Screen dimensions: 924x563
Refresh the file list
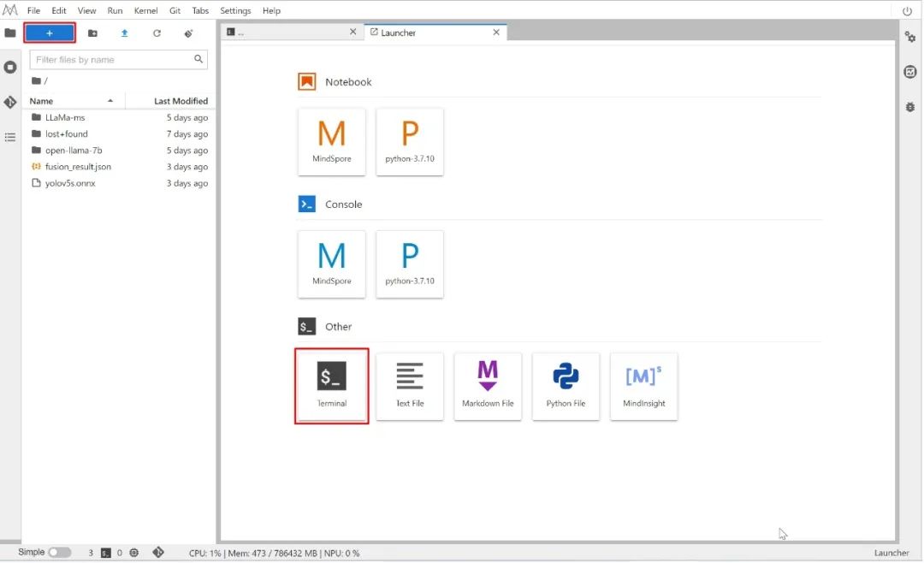(157, 33)
